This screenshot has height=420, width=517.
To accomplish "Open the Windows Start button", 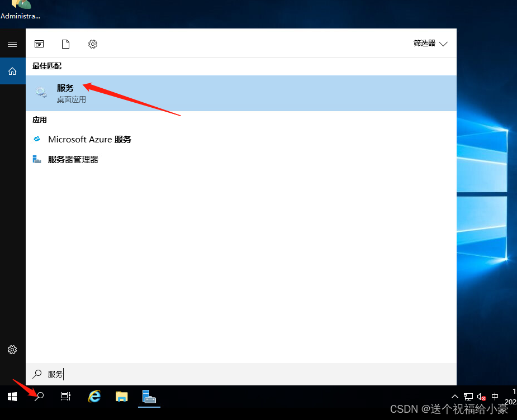I will [x=12, y=397].
